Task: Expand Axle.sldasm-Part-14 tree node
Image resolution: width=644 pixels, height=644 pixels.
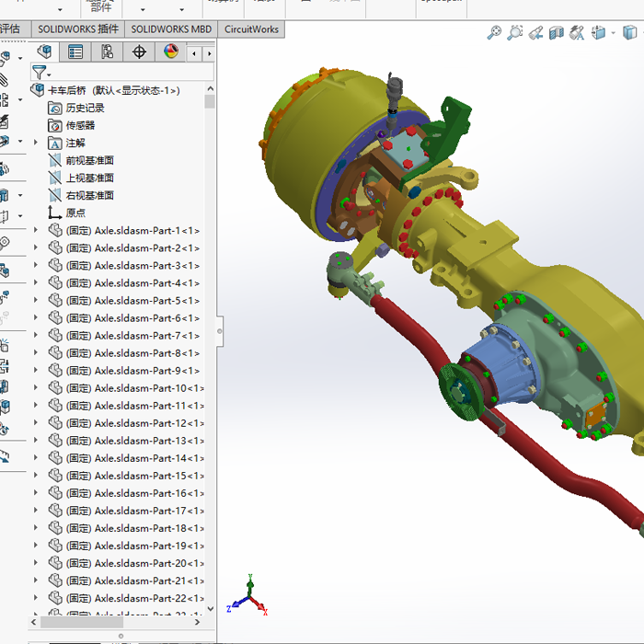Action: [36, 457]
